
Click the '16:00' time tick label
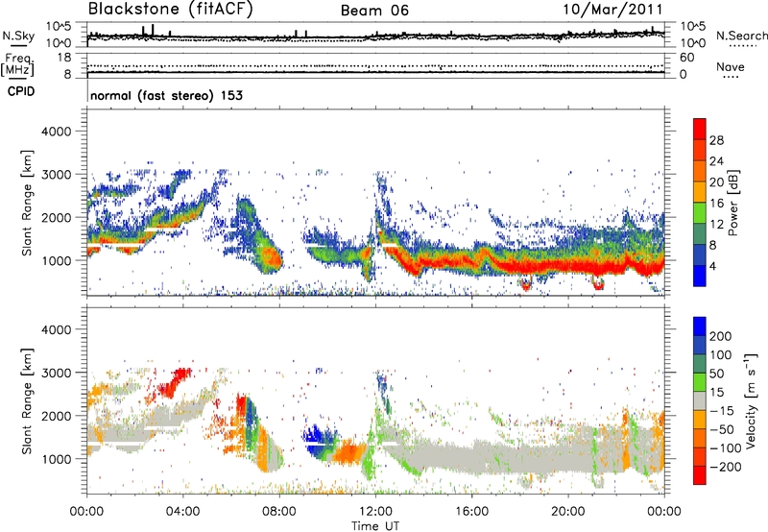click(471, 512)
